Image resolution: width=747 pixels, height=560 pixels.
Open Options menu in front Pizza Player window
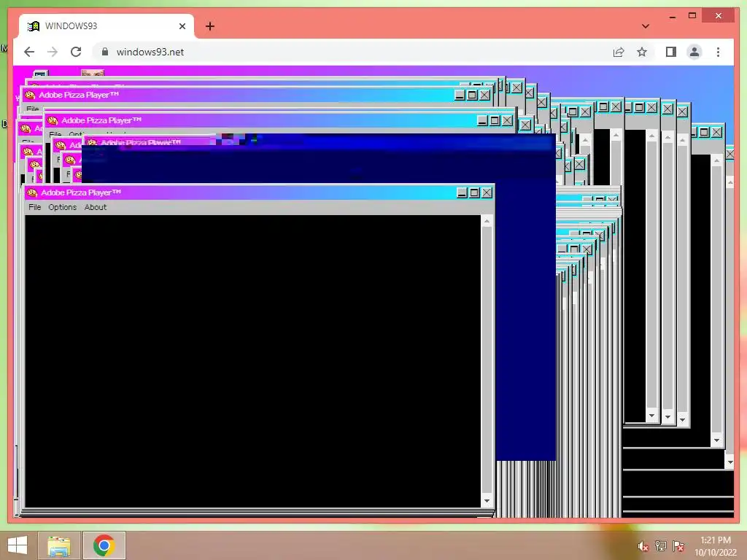click(63, 207)
